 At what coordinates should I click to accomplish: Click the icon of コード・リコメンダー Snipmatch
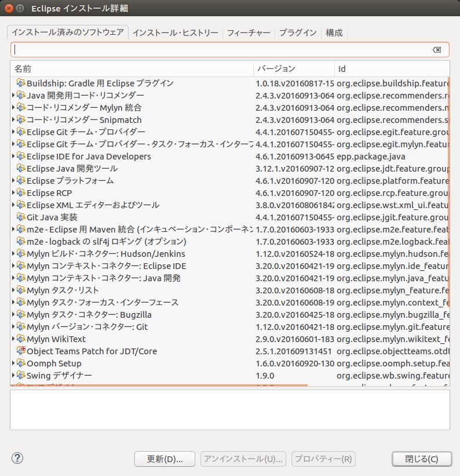(x=21, y=119)
